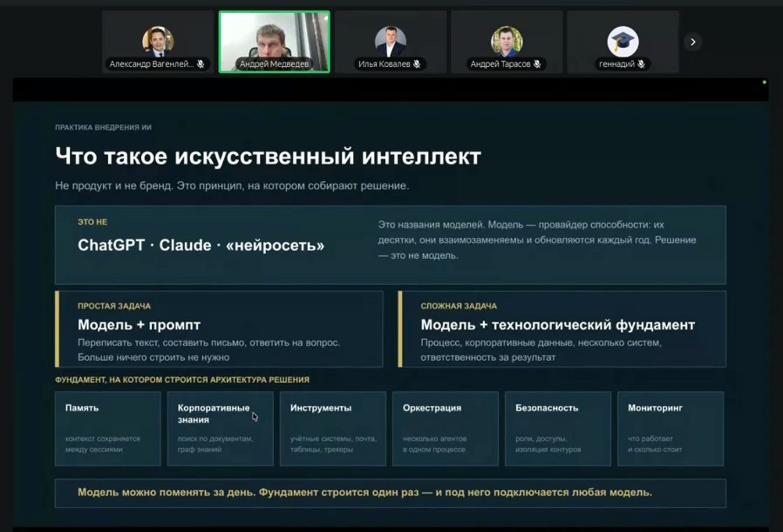Select Андрей Медведев video tile
783x532 pixels.
coord(274,42)
